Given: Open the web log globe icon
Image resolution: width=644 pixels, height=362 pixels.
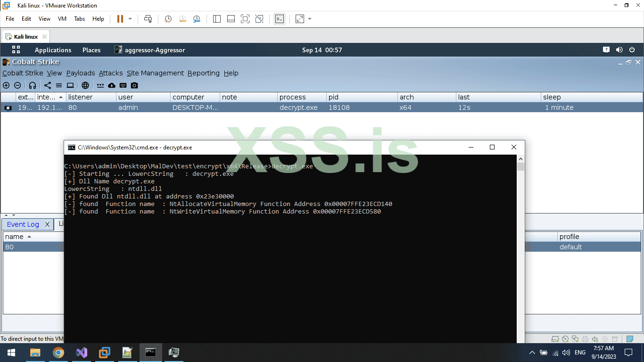Looking at the screenshot, I should pos(85,85).
